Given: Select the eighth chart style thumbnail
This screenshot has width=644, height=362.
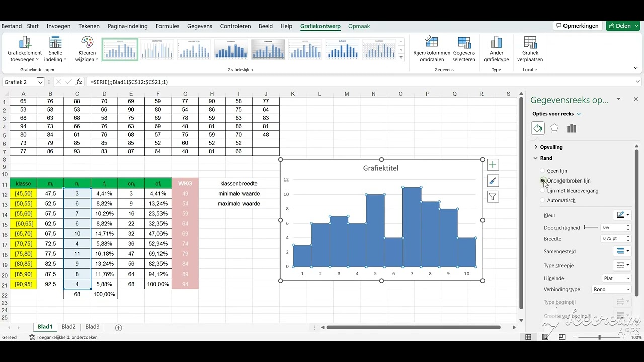Looking at the screenshot, I should (x=379, y=49).
